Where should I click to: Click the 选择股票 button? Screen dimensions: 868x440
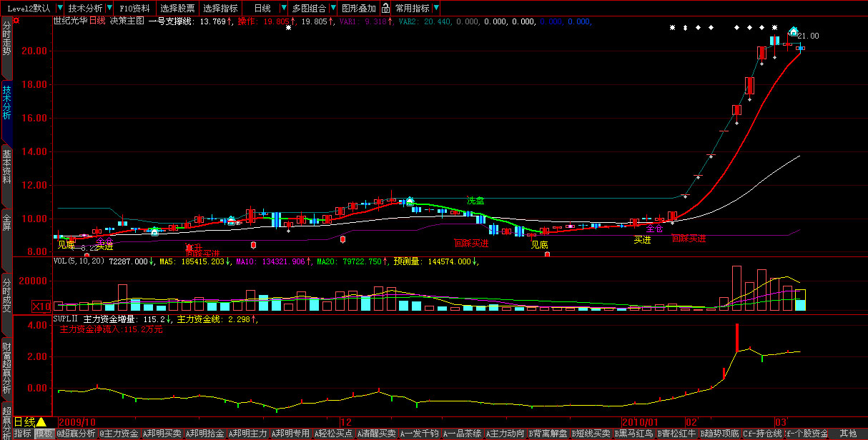point(177,9)
